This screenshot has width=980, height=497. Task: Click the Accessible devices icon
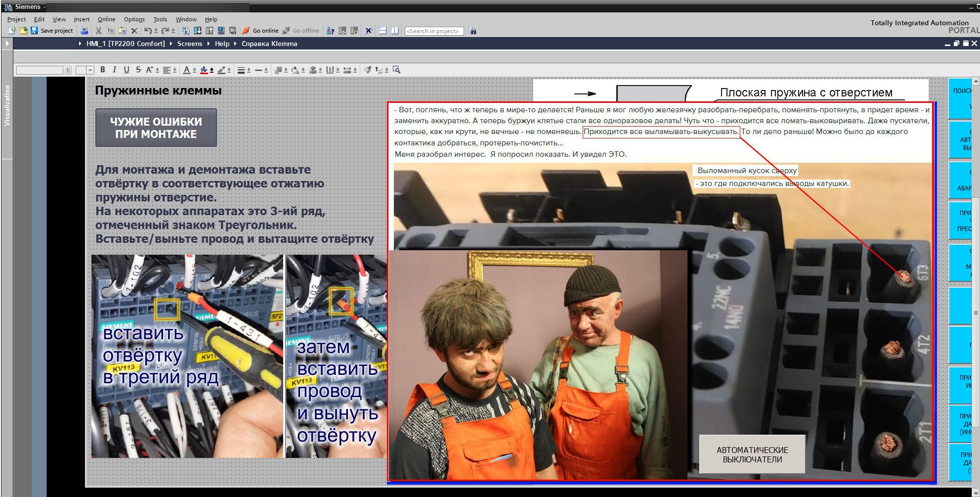pos(331,31)
